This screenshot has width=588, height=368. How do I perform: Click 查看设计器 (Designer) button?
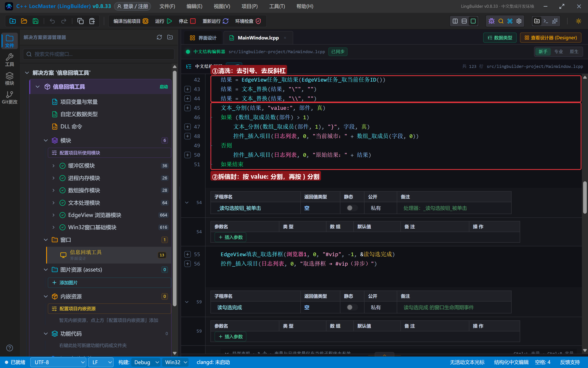(x=551, y=38)
